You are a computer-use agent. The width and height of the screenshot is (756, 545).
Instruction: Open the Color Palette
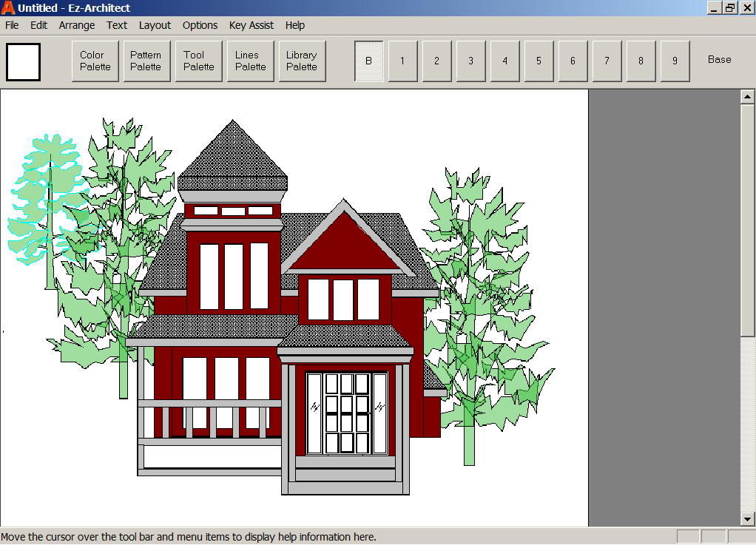95,61
